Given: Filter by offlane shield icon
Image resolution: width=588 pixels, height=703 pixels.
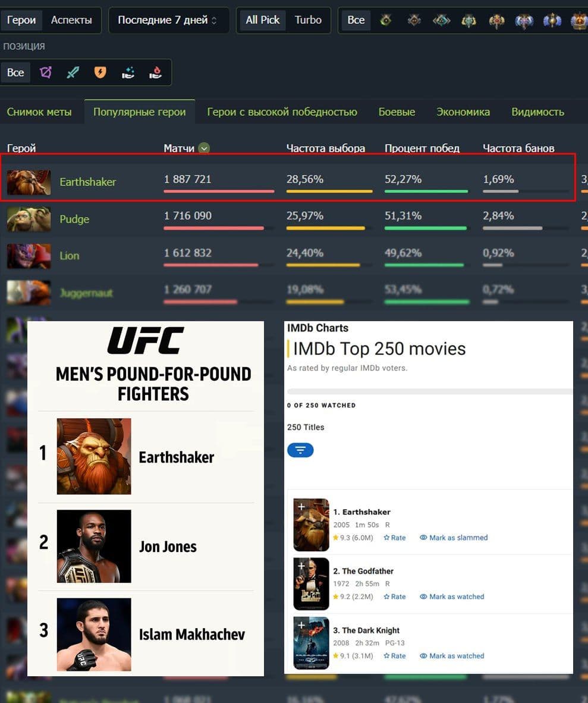Looking at the screenshot, I should click(100, 72).
